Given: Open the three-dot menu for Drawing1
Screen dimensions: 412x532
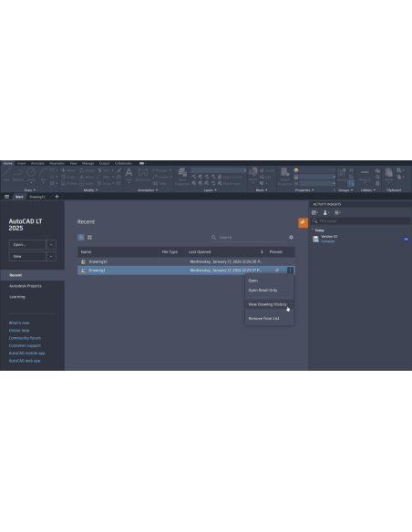Looking at the screenshot, I should 290,271.
